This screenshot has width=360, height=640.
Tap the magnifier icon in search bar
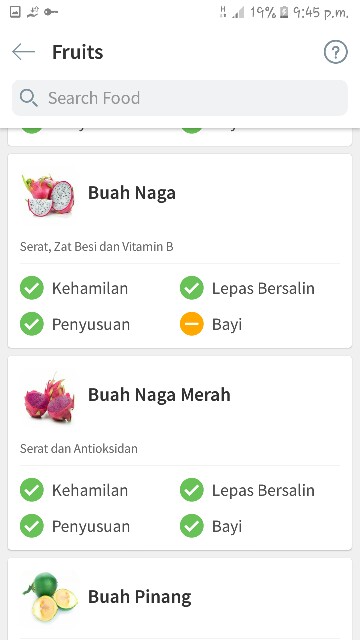pos(29,98)
